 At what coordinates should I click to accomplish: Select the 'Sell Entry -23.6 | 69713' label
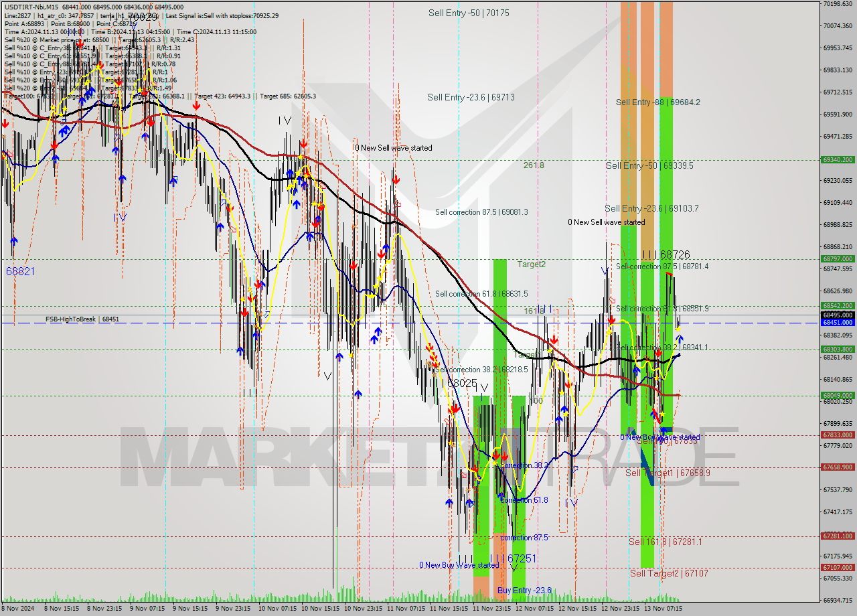point(471,97)
